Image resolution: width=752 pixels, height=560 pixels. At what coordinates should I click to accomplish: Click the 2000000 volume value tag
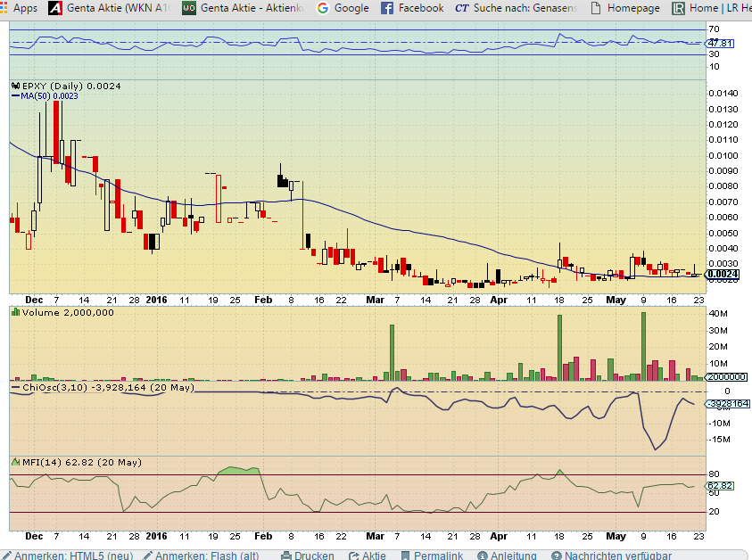click(726, 377)
